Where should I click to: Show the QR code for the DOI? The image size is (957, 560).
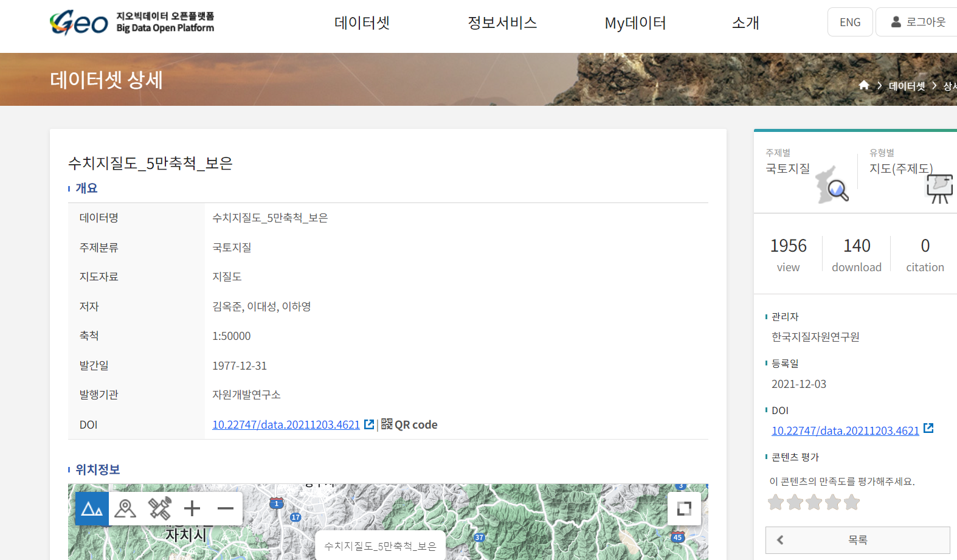(409, 424)
